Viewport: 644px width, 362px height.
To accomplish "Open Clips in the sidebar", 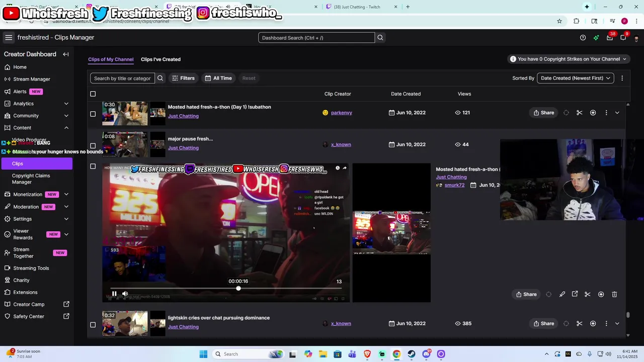I will click(36, 163).
